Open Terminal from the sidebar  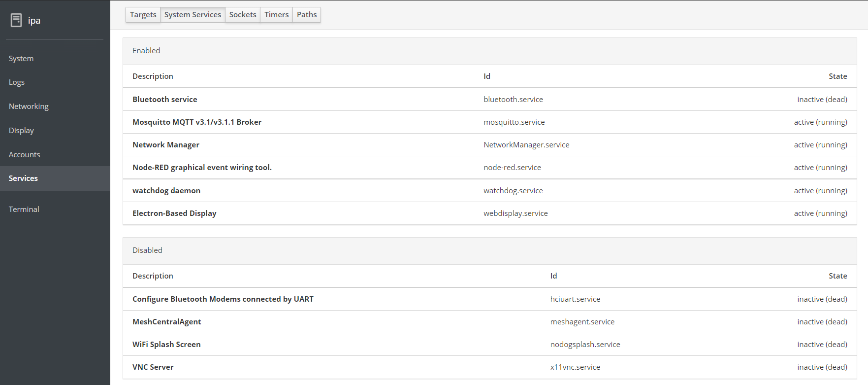pyautogui.click(x=24, y=210)
